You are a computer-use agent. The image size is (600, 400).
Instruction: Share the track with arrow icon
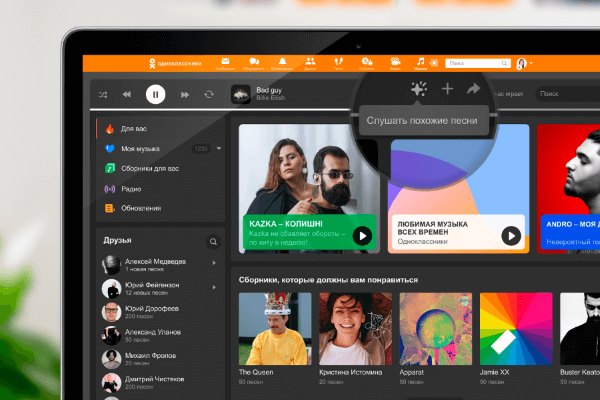[x=474, y=89]
